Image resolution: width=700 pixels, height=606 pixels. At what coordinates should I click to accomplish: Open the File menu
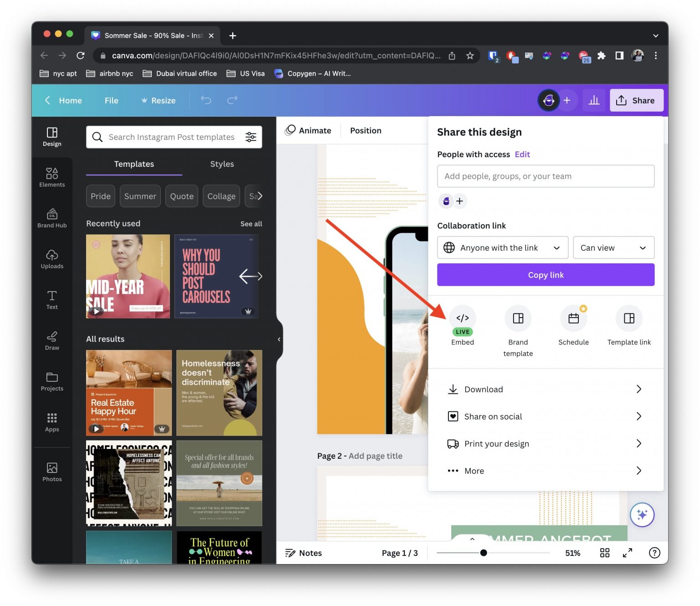point(111,100)
